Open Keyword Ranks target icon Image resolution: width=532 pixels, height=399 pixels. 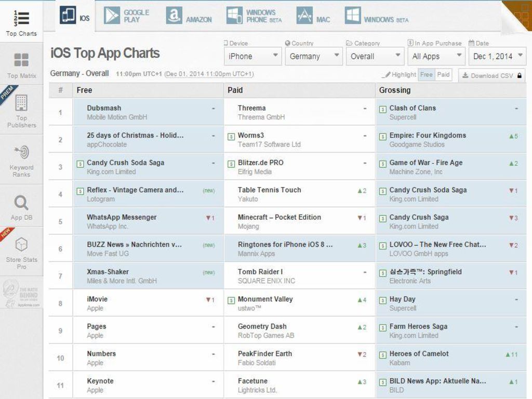(x=22, y=152)
